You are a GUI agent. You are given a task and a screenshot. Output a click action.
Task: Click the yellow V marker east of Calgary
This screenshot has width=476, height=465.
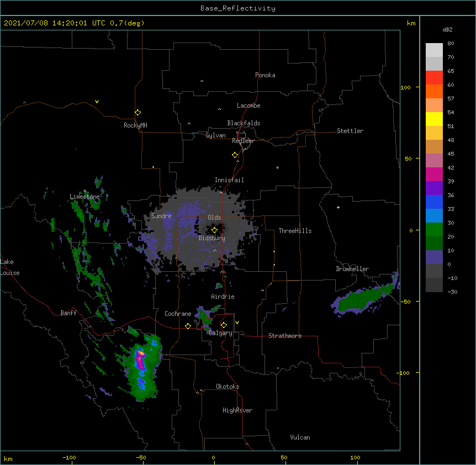click(x=237, y=323)
